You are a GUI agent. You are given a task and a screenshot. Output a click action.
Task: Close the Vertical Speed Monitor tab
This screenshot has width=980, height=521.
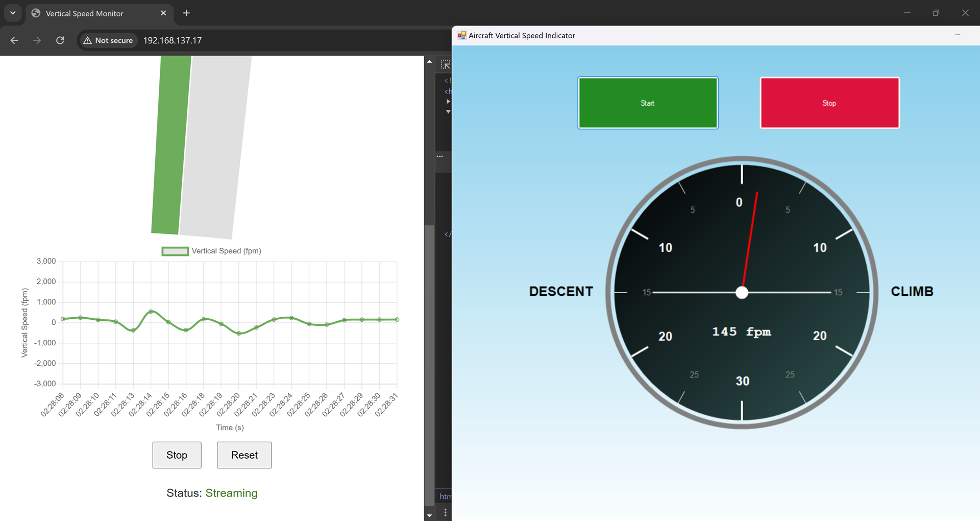point(163,13)
